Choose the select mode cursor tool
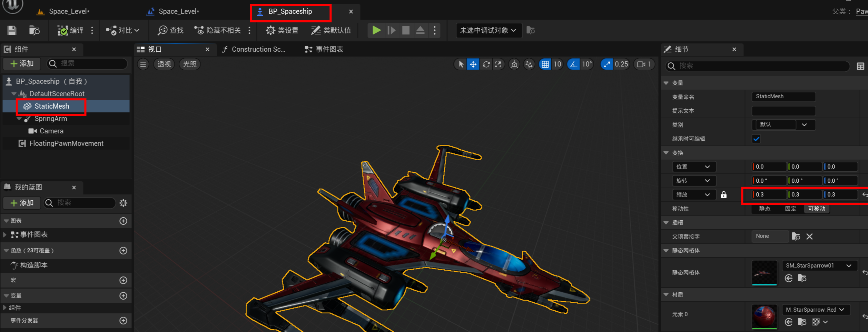 (461, 64)
